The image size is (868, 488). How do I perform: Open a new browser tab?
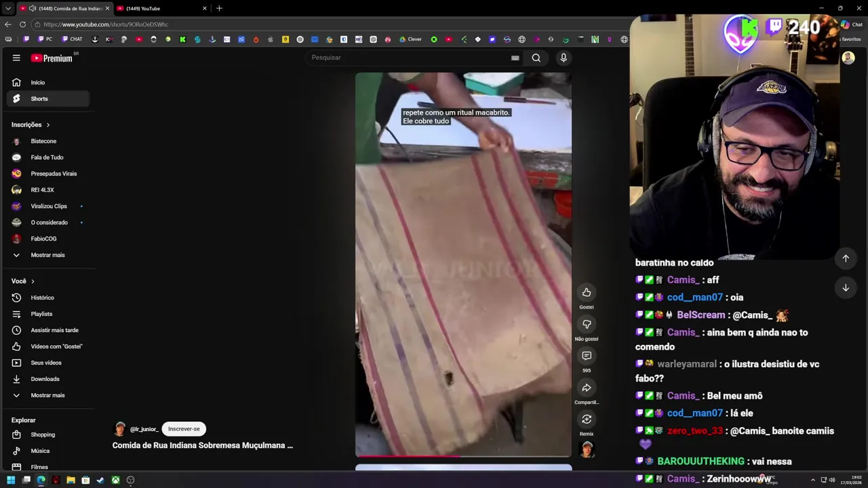[x=219, y=8]
